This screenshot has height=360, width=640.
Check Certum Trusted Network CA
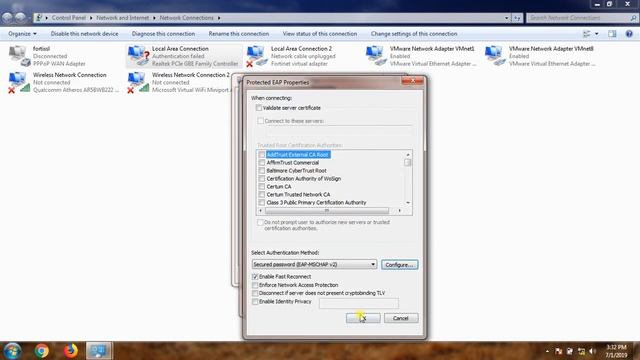(x=262, y=195)
